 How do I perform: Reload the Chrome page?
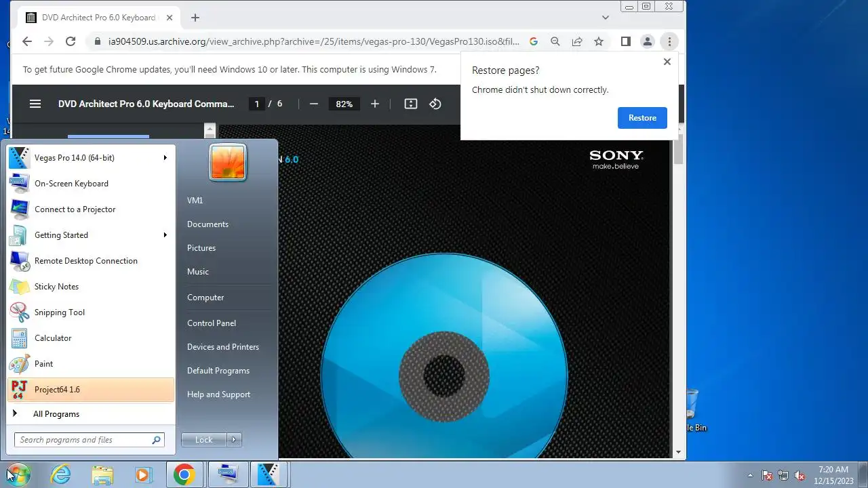pos(71,41)
